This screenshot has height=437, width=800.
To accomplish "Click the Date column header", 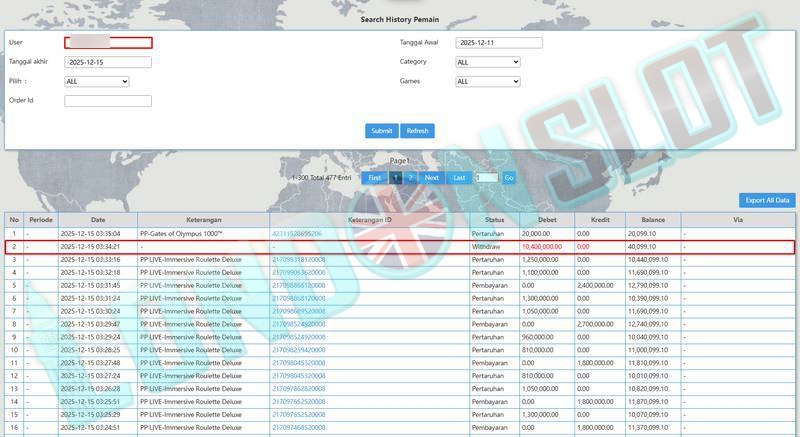I will coord(98,220).
